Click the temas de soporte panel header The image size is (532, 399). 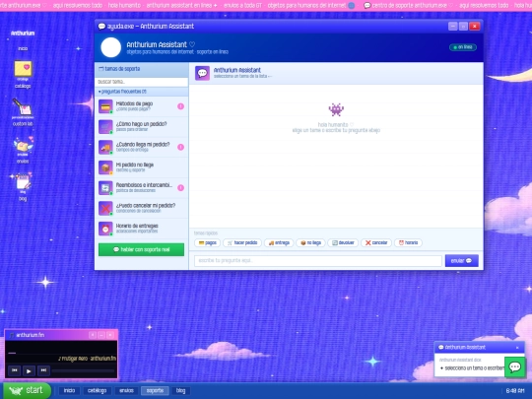tap(142, 69)
